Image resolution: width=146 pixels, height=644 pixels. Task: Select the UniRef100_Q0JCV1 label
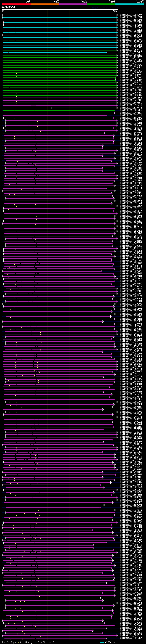[131, 120]
